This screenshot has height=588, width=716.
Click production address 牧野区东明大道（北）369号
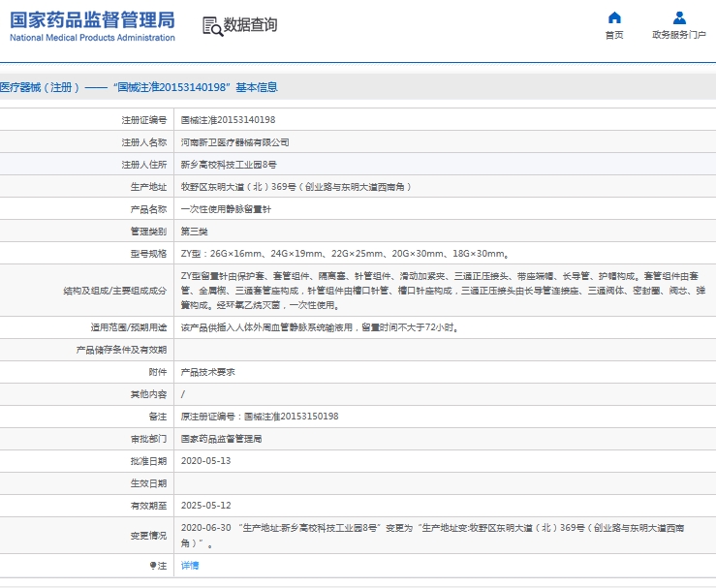coord(296,187)
